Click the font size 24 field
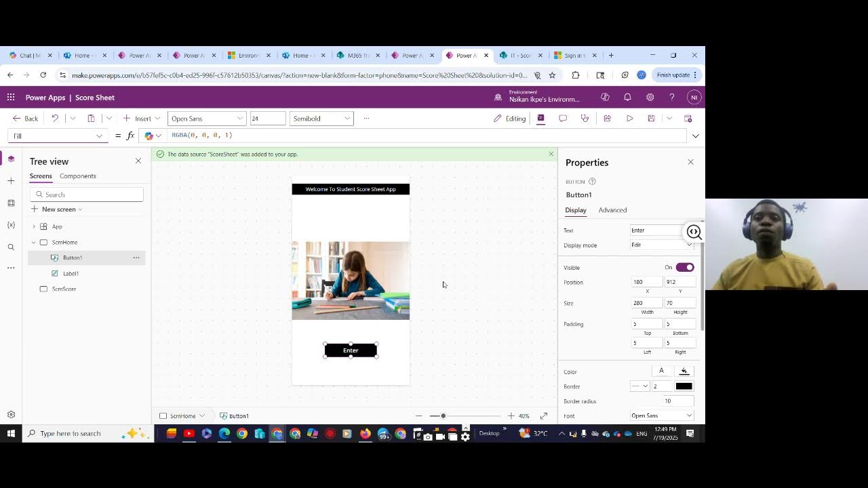 pyautogui.click(x=268, y=119)
